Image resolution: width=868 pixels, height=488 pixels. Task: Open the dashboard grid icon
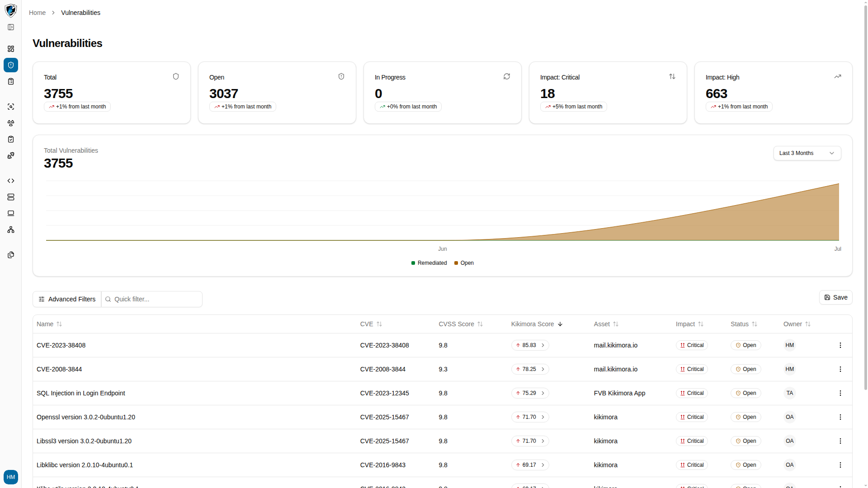tap(11, 49)
